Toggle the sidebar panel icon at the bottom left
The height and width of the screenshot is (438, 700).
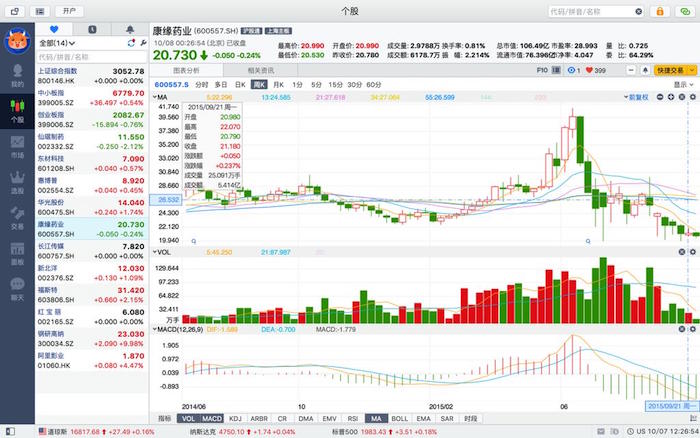click(10, 432)
